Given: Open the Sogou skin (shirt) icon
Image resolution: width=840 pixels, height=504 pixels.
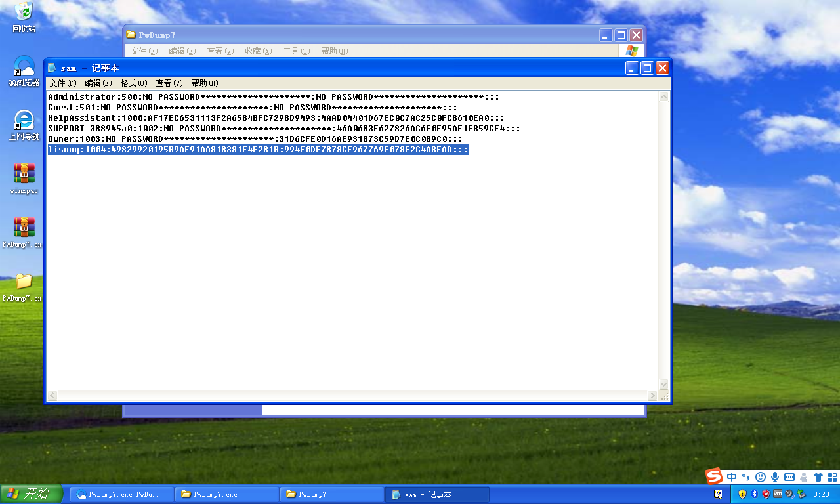Looking at the screenshot, I should pos(818,477).
